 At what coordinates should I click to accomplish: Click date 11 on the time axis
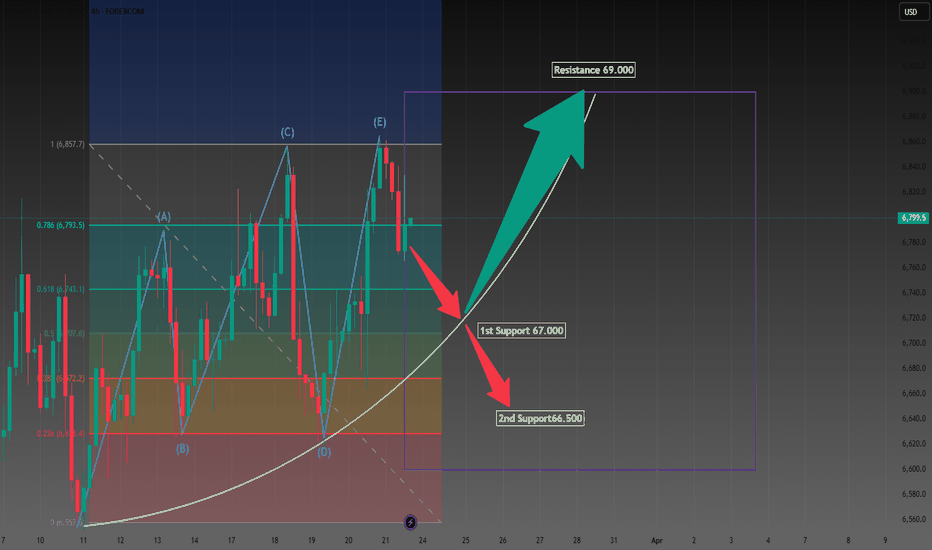click(83, 540)
